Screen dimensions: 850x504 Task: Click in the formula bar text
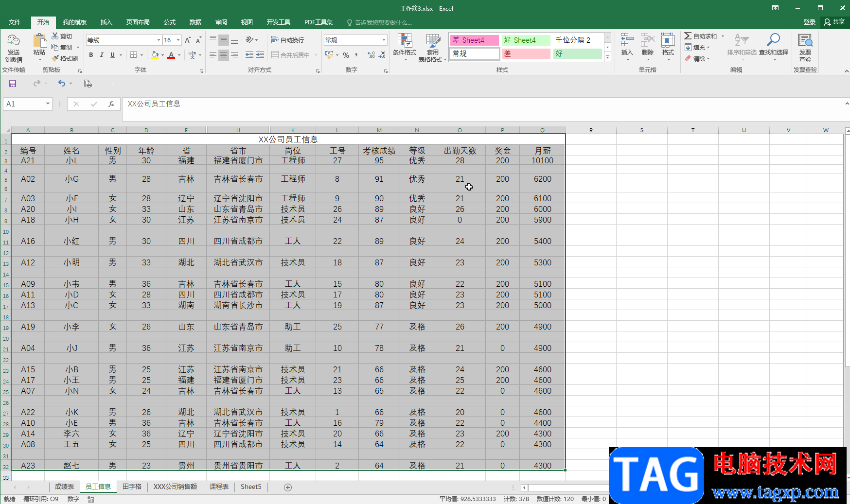coord(154,104)
